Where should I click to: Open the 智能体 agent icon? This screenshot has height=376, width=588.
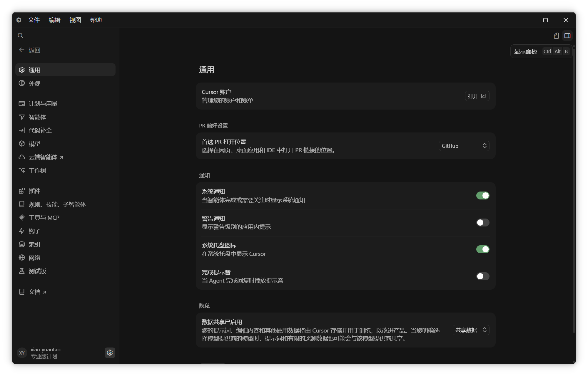[x=22, y=117]
